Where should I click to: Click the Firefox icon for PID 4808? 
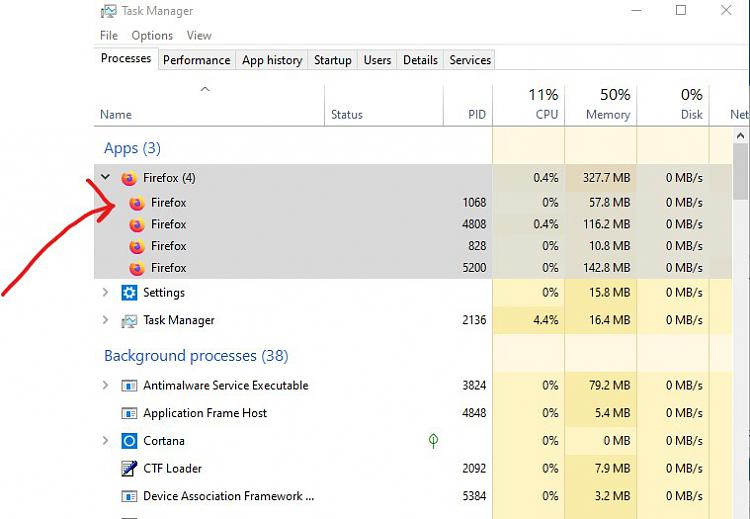137,224
